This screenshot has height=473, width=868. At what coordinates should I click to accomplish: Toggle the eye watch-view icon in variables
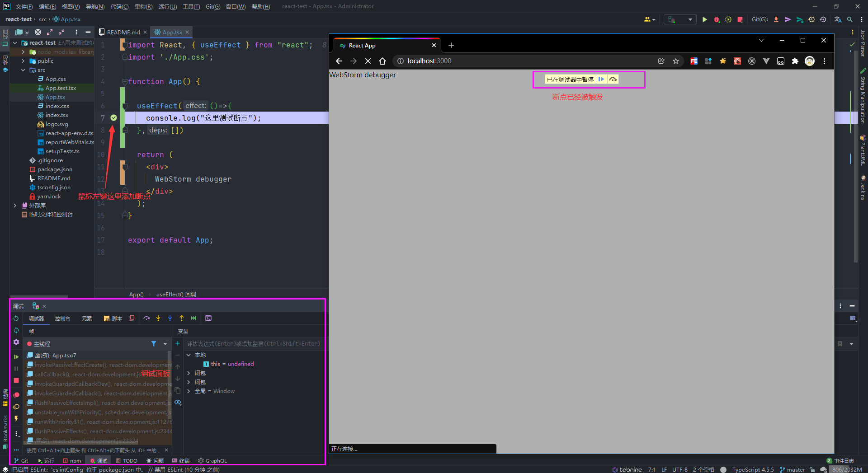[x=178, y=402]
